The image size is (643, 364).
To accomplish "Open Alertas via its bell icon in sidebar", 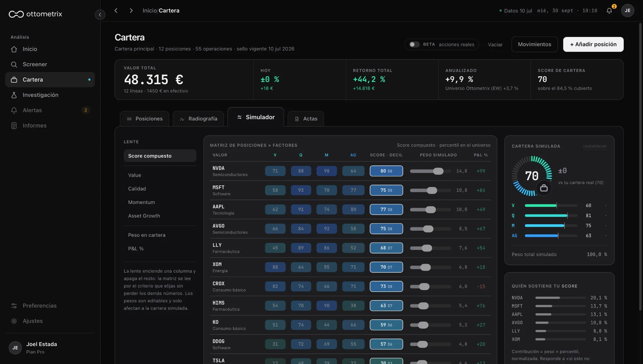I will 14,111.
